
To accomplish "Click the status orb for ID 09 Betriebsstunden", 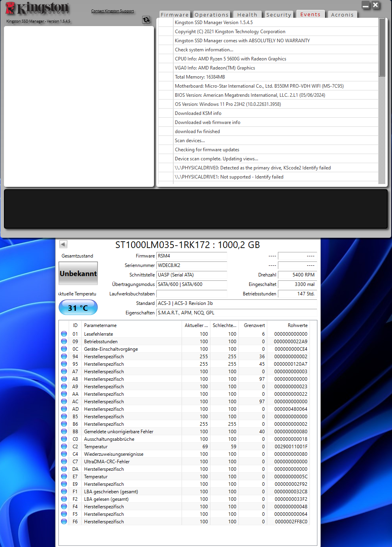I will point(64,341).
